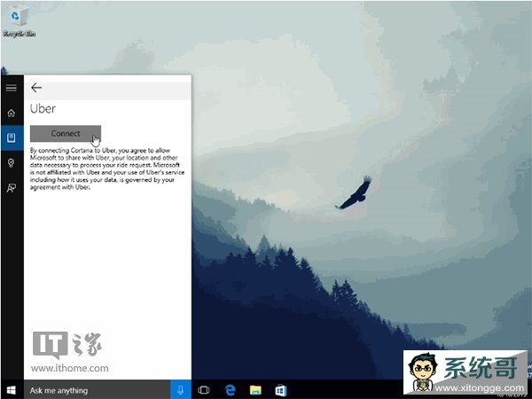Open Cortana Feedback icon
Image resolution: width=532 pixels, height=399 pixels.
point(12,188)
